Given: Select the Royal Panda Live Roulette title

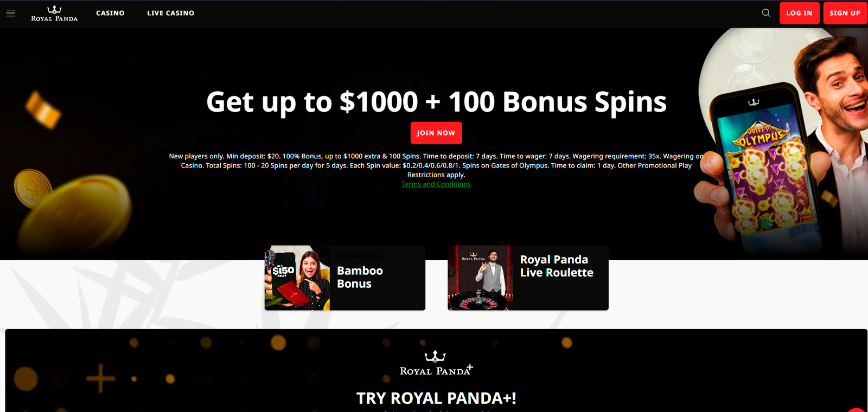Looking at the screenshot, I should point(557,266).
